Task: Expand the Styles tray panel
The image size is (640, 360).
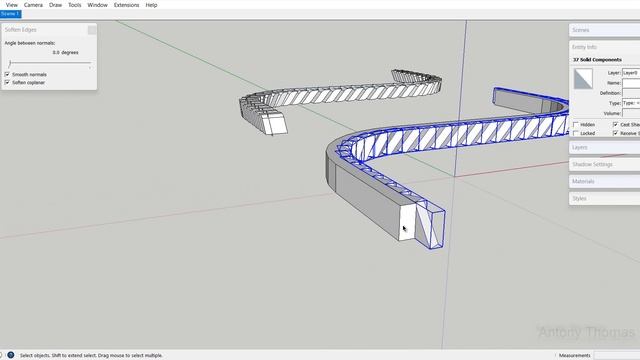Action: [604, 198]
